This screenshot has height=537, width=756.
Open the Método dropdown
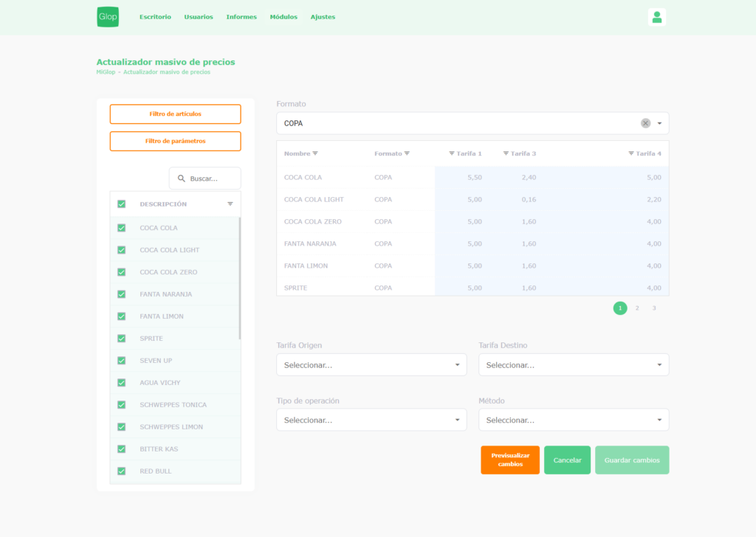tap(574, 420)
